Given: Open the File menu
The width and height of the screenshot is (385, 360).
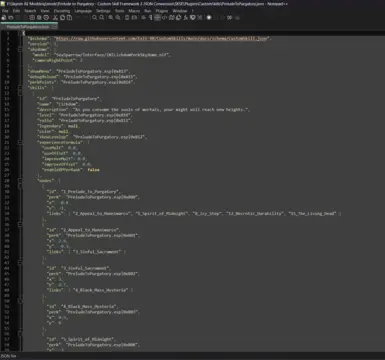Looking at the screenshot, I should [5, 11].
